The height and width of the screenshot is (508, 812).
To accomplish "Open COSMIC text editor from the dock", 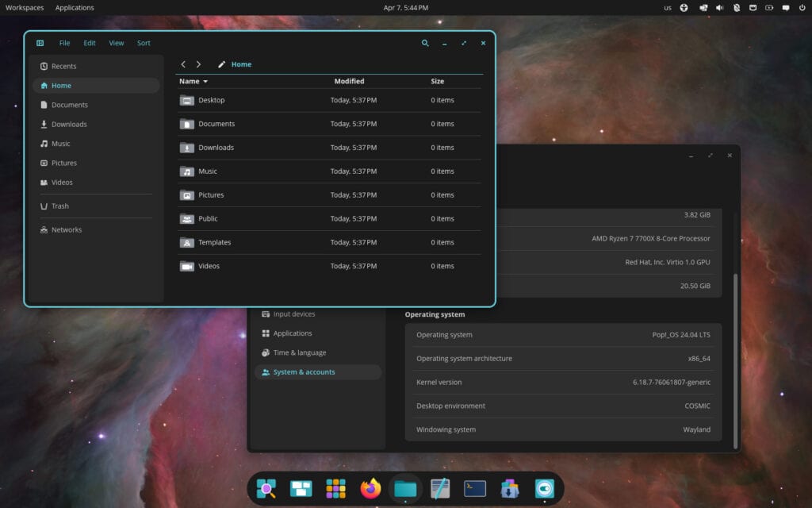I will tap(440, 489).
